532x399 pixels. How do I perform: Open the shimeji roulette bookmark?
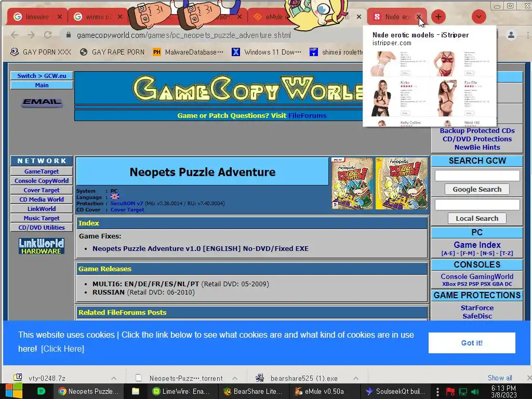click(x=337, y=52)
